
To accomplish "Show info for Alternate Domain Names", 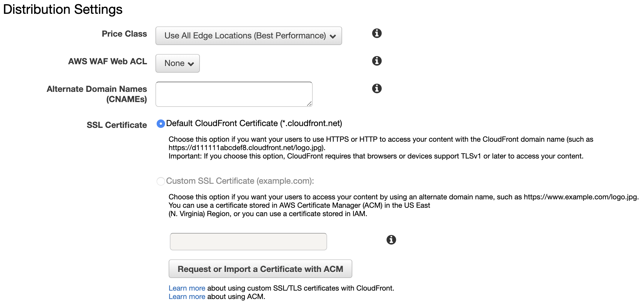I will pyautogui.click(x=377, y=89).
